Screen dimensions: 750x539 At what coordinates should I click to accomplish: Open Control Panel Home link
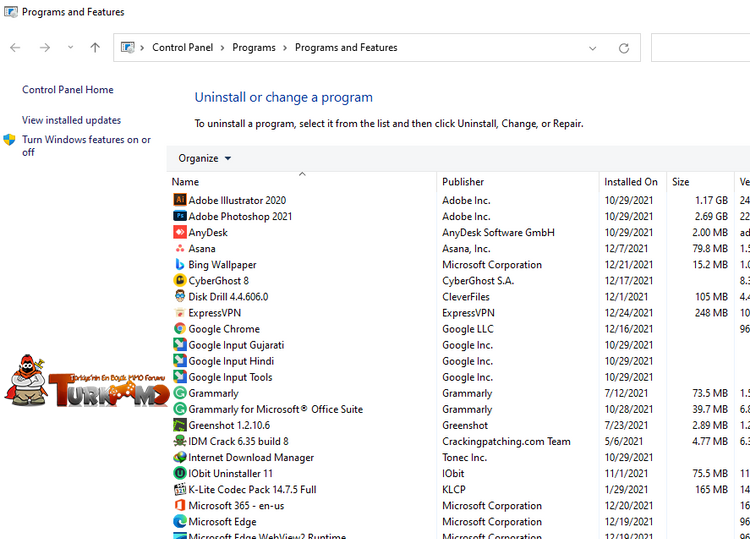pos(67,89)
